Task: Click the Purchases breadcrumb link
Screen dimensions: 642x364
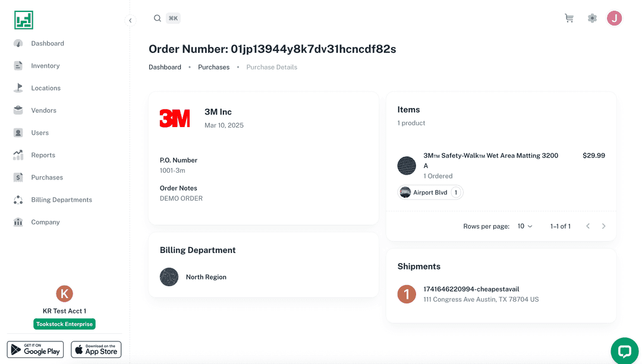Action: [x=213, y=67]
